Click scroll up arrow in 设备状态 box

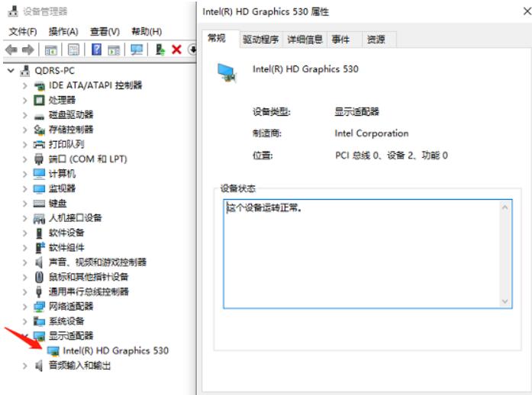click(505, 207)
